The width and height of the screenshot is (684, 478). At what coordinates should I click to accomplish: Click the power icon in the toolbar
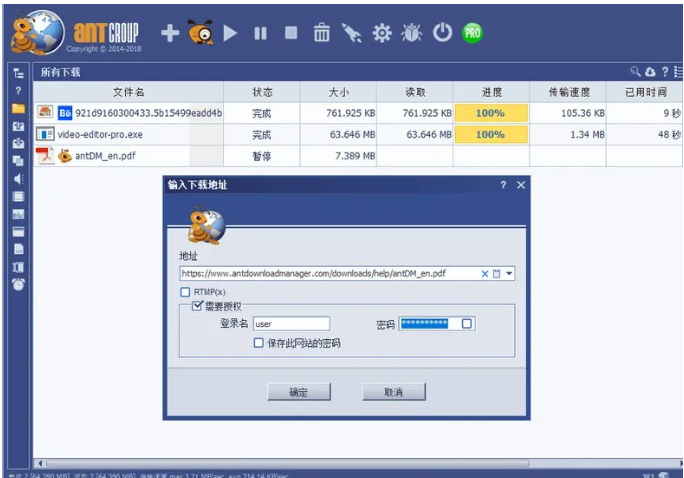pos(442,33)
